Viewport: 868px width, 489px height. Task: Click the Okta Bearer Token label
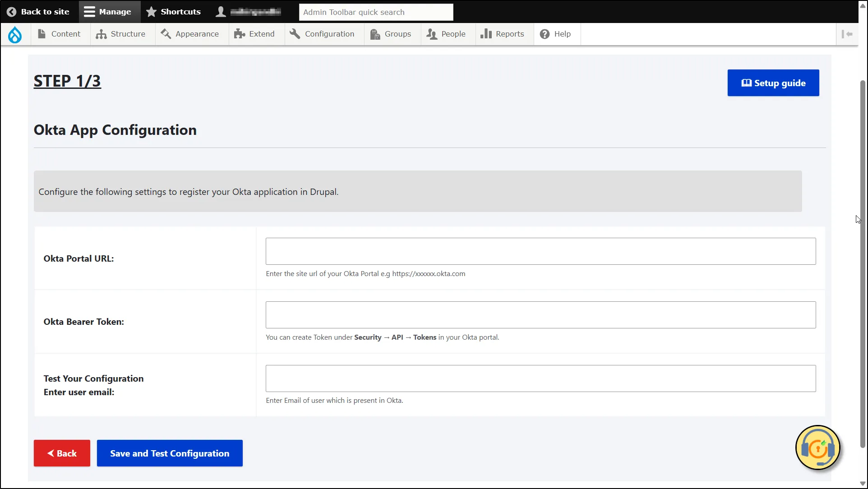[83, 322]
